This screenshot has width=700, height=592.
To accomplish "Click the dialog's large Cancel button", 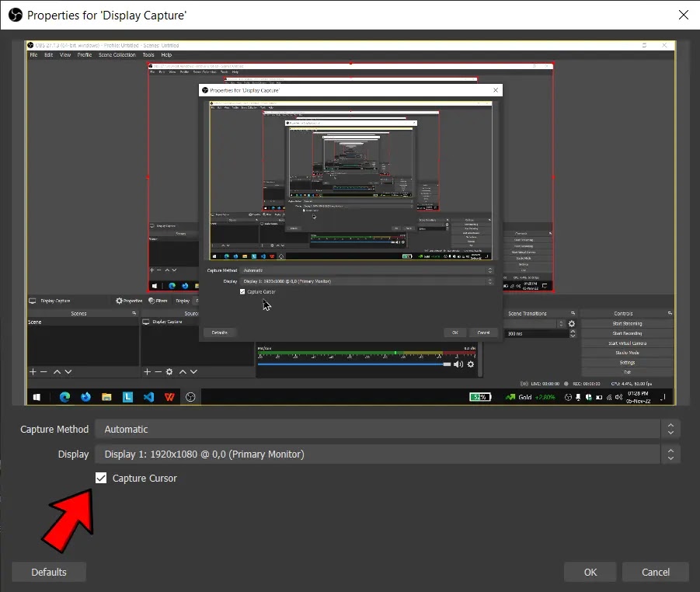I will 656,572.
